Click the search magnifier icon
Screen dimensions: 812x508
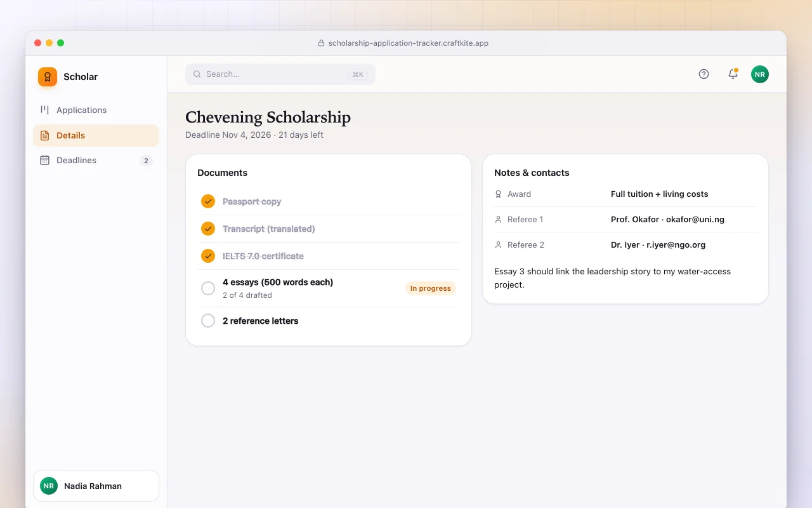(x=197, y=74)
